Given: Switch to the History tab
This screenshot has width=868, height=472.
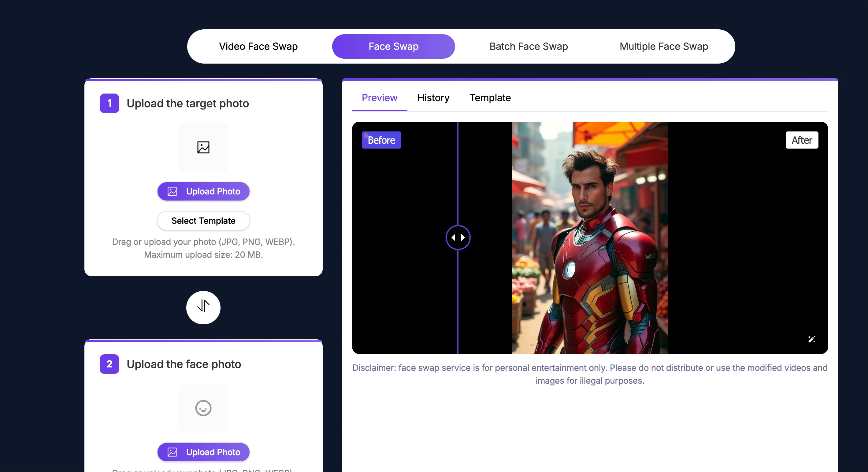Looking at the screenshot, I should [433, 98].
